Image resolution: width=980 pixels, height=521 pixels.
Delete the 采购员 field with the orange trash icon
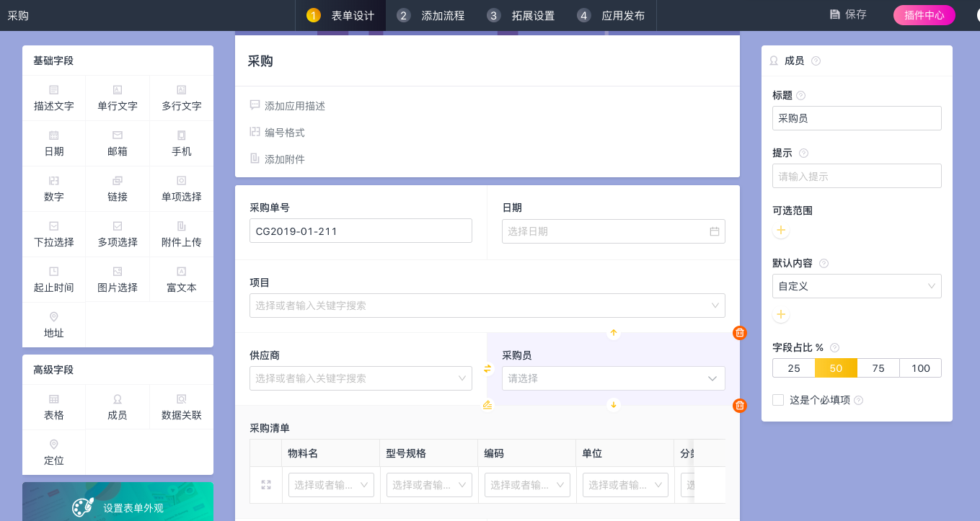[x=739, y=333]
